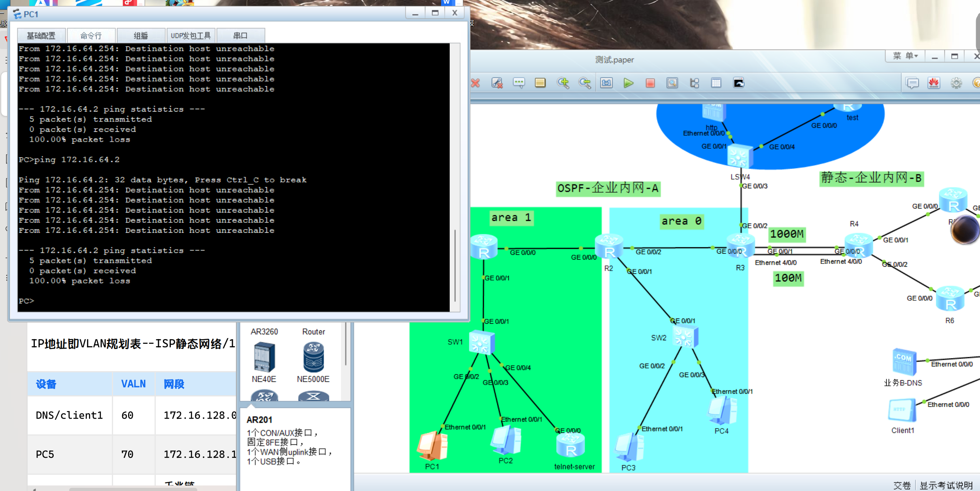Select the LSW4 switch node

coord(740,156)
